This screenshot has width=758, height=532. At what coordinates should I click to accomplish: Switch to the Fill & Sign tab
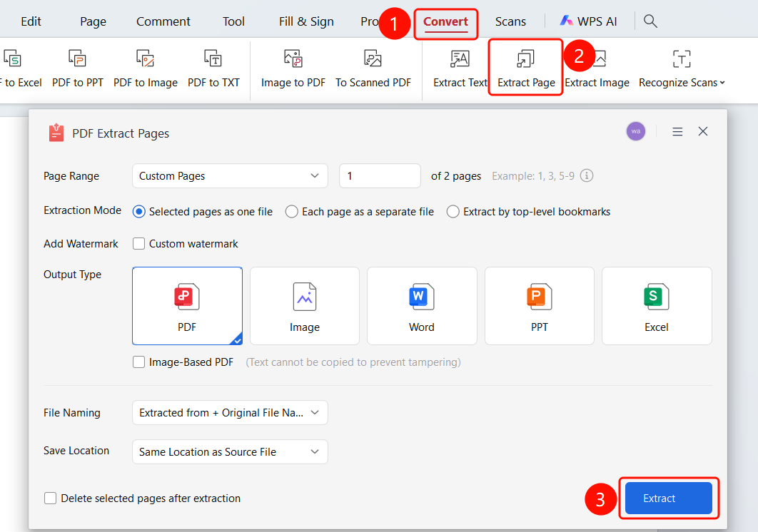click(306, 21)
